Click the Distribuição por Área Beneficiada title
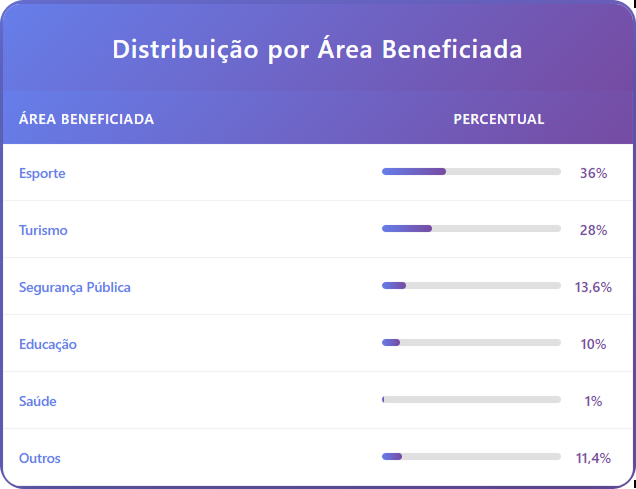The image size is (636, 489). tap(317, 49)
